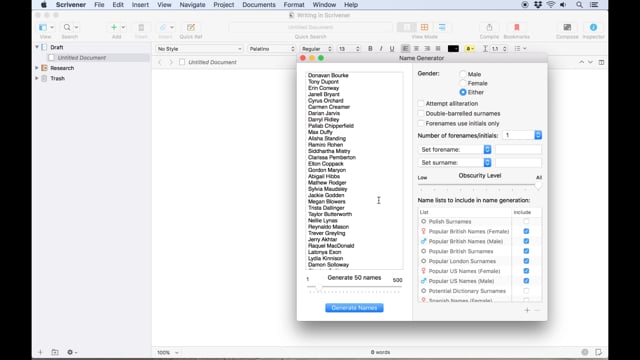Toggle bold formatting button

(370, 49)
